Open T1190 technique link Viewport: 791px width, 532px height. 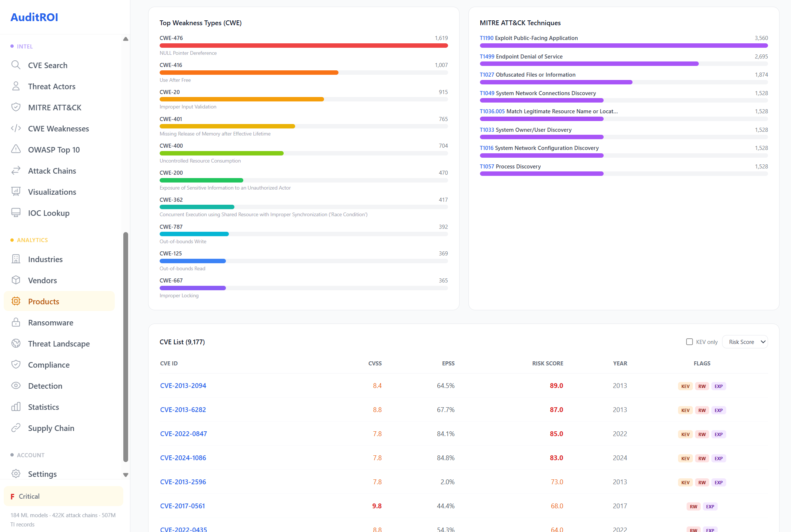tap(486, 38)
